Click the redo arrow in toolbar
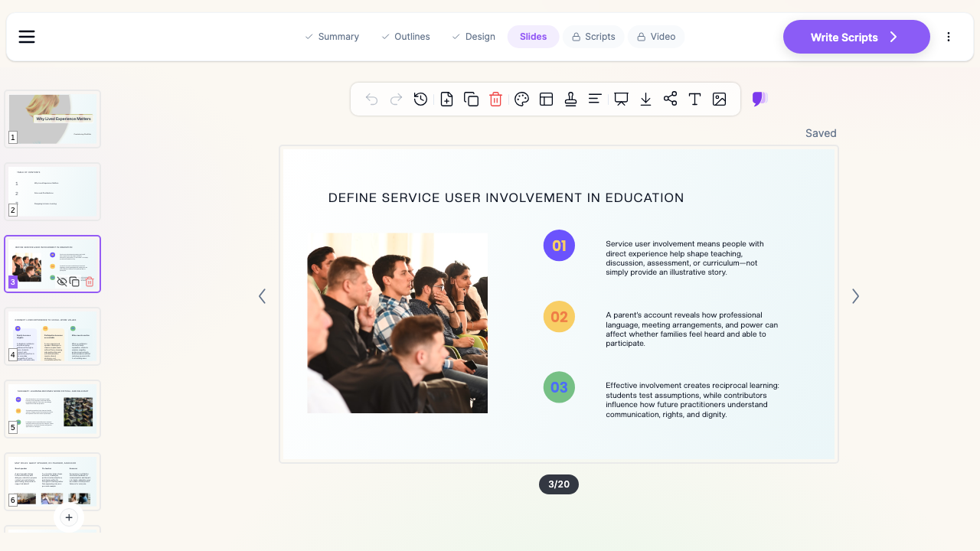 (x=396, y=99)
